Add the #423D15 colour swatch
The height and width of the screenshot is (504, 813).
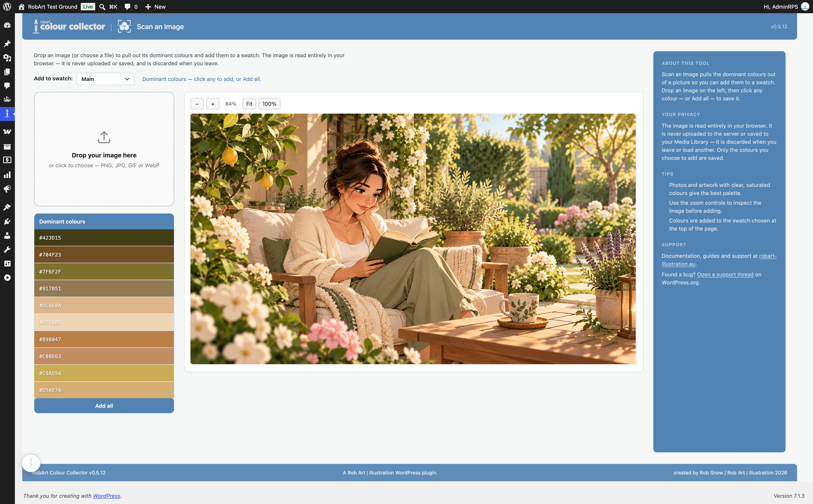point(104,238)
